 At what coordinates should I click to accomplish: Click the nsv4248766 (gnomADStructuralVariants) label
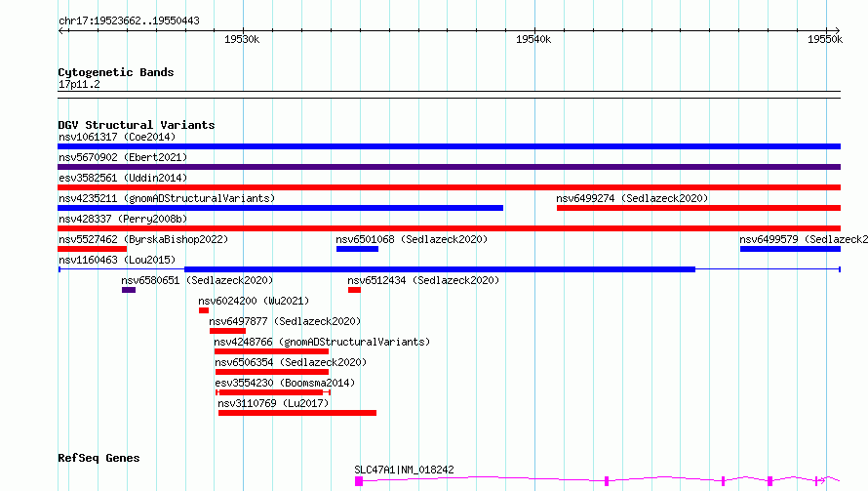coord(322,342)
